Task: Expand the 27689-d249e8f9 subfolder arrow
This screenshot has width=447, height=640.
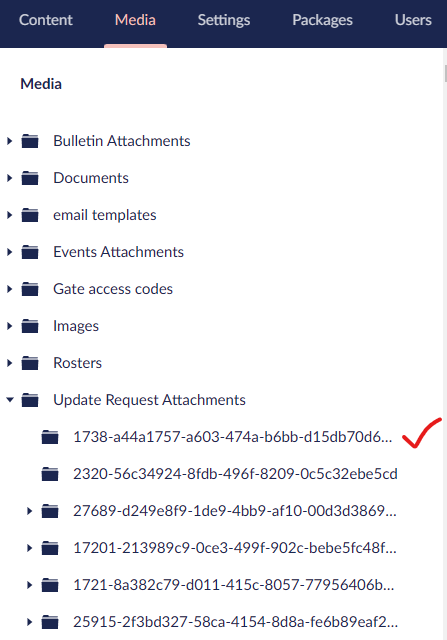Action: pos(29,511)
